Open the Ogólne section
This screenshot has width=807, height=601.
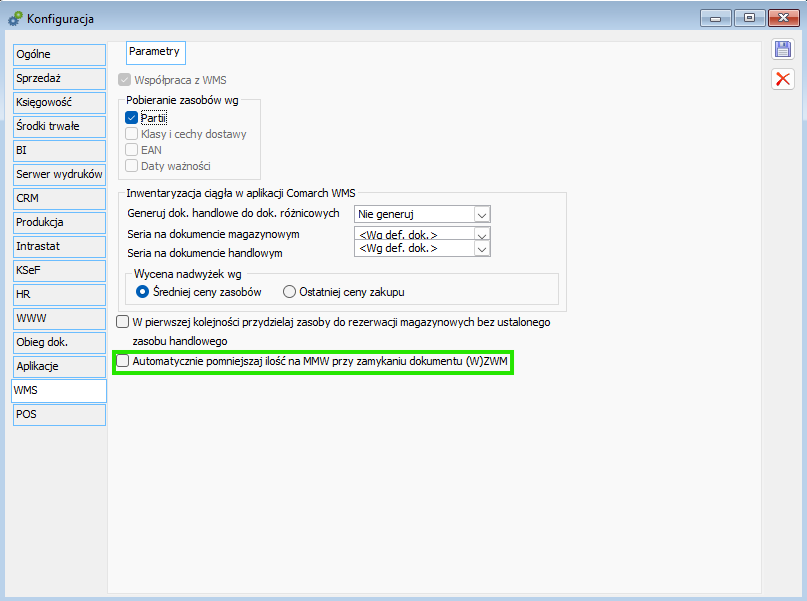(x=59, y=55)
